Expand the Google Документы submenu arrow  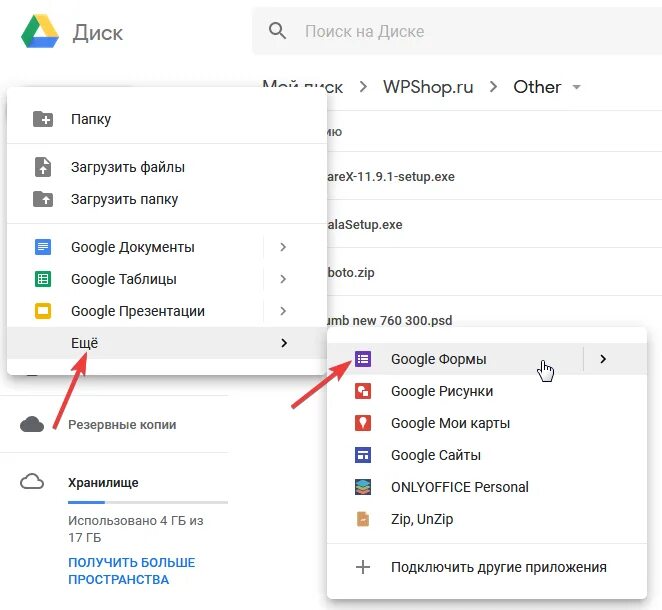point(283,247)
